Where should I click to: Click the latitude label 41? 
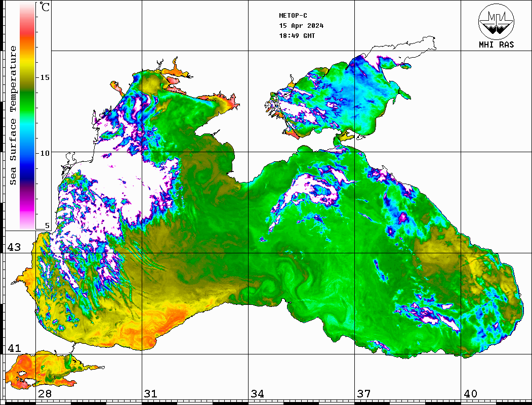point(14,348)
